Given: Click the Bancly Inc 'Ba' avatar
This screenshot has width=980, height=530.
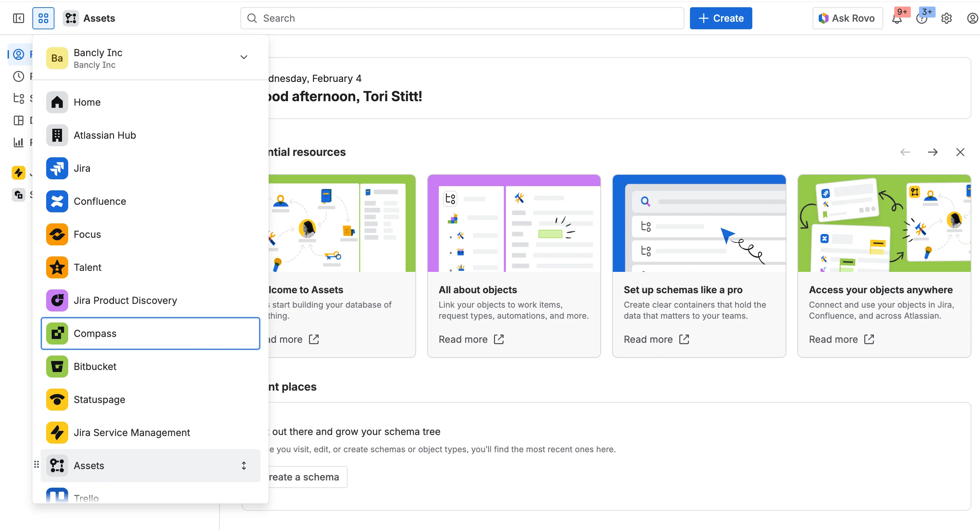Looking at the screenshot, I should [x=57, y=58].
